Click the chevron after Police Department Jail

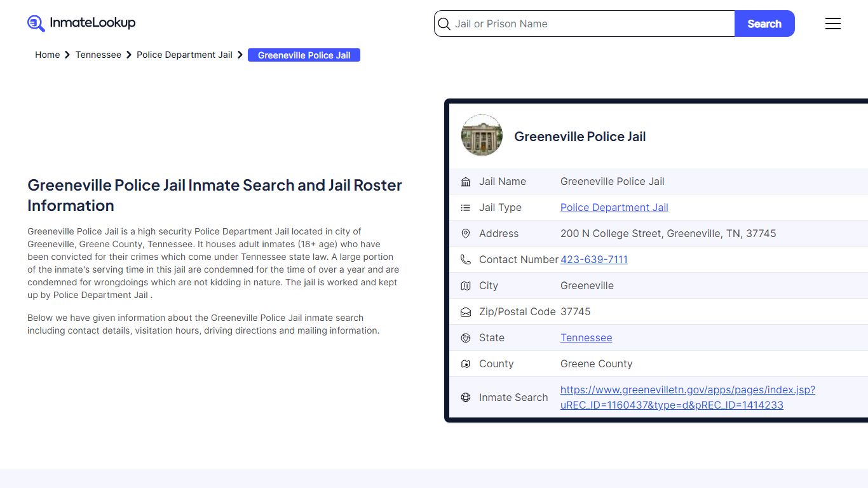tap(240, 55)
